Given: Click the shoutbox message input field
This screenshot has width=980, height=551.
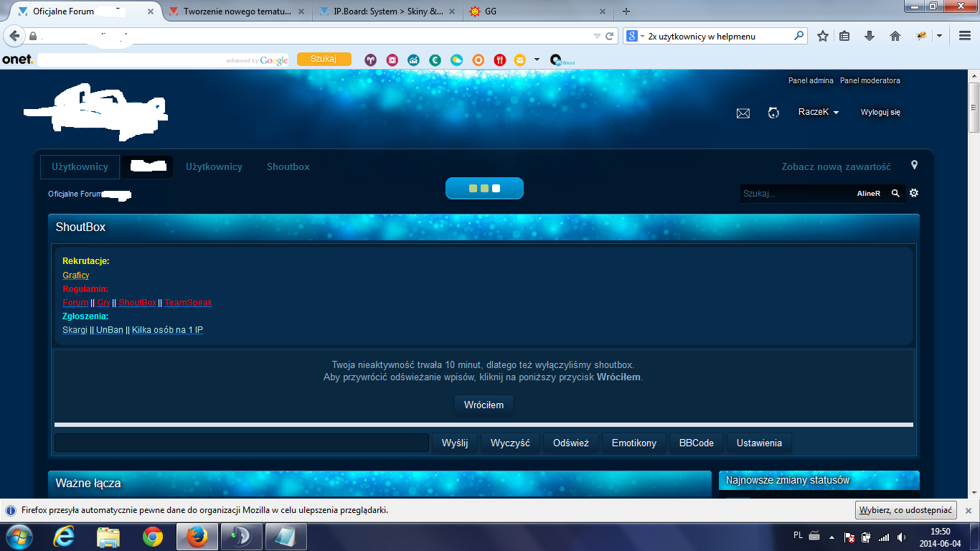Looking at the screenshot, I should (x=241, y=443).
